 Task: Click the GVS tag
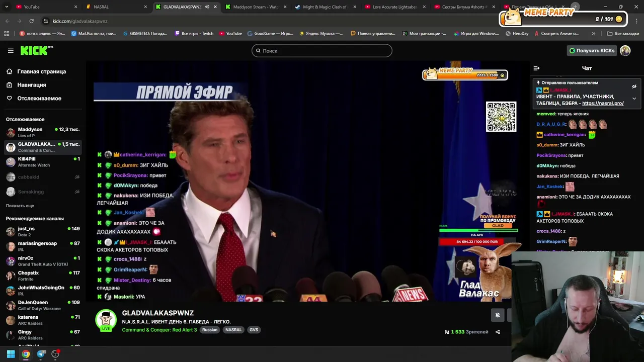pyautogui.click(x=254, y=330)
